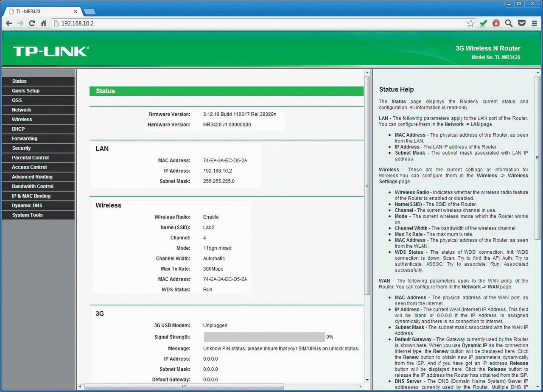Image resolution: width=543 pixels, height=392 pixels.
Task: Click the Pocket extension icon
Action: coord(522,23)
